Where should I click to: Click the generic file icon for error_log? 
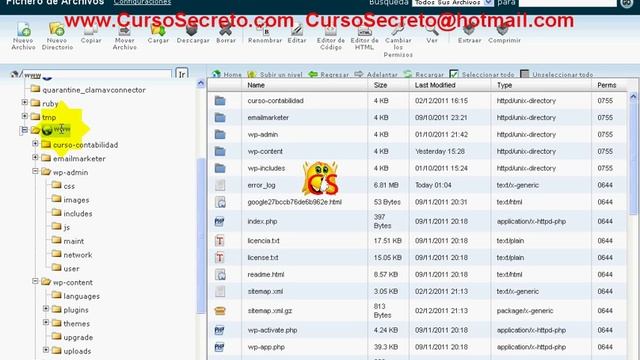click(220, 185)
